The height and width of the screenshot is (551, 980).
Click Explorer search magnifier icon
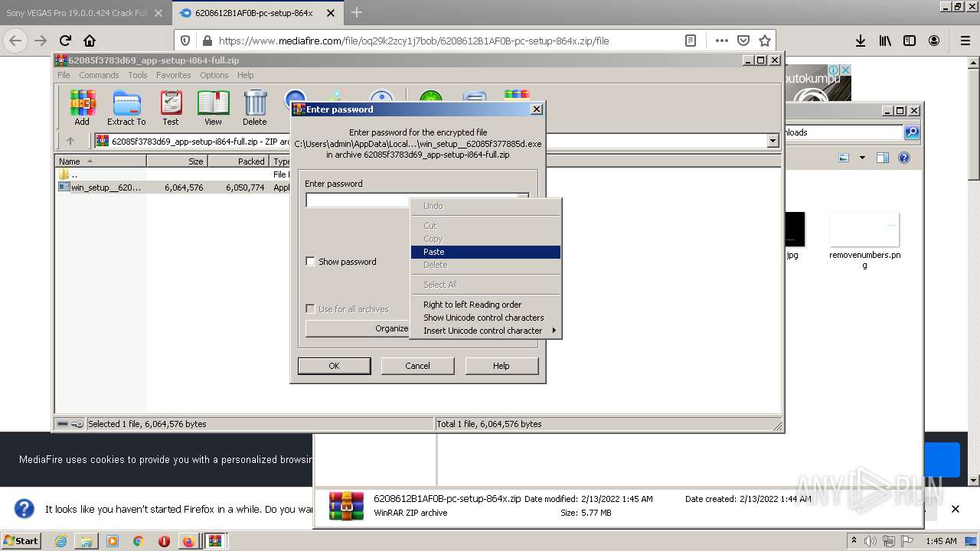point(912,132)
